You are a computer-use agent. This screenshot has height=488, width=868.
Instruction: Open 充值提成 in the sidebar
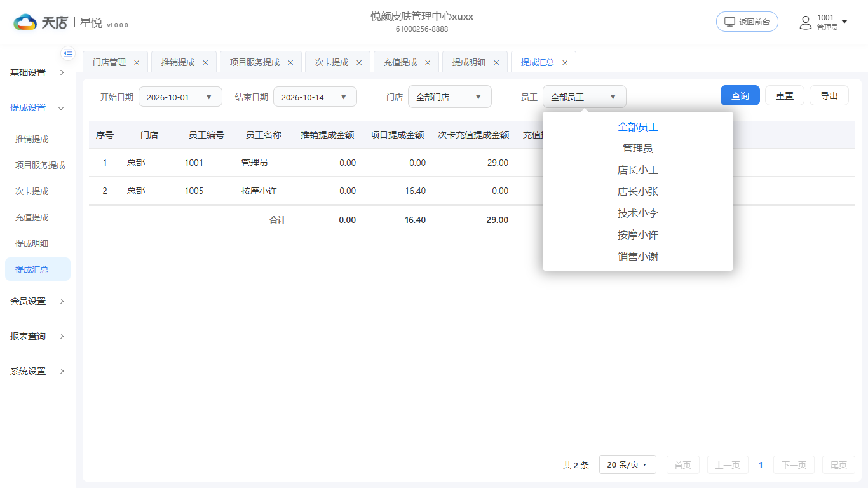pyautogui.click(x=32, y=217)
